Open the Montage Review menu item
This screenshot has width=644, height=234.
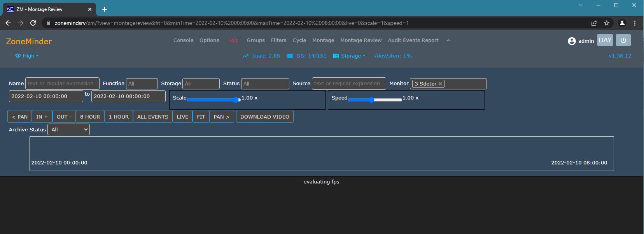pyautogui.click(x=361, y=40)
